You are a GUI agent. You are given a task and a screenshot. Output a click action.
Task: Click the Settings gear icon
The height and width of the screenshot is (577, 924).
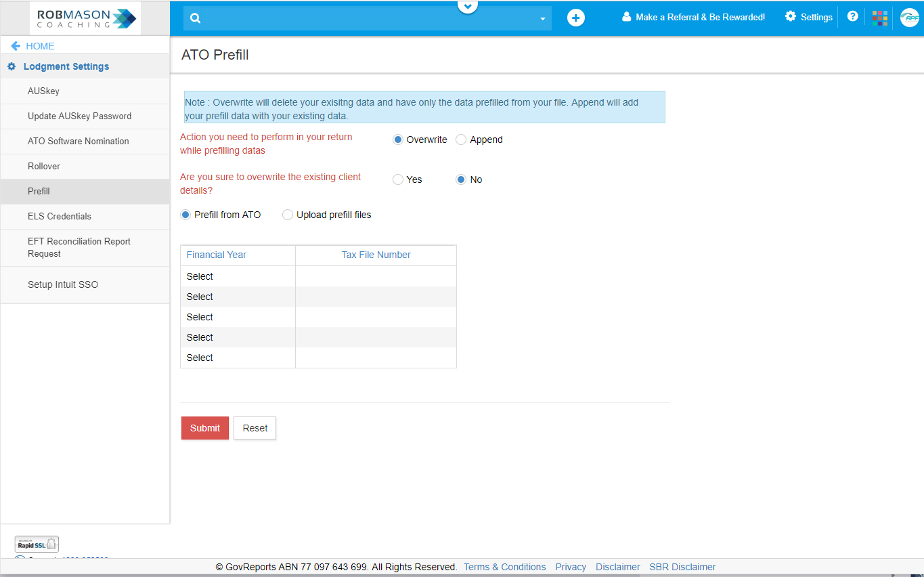(791, 17)
